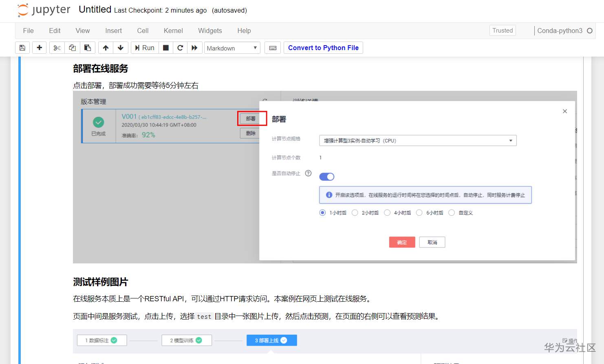The height and width of the screenshot is (364, 604).
Task: Click the 版本管理 panel title
Action: (93, 101)
